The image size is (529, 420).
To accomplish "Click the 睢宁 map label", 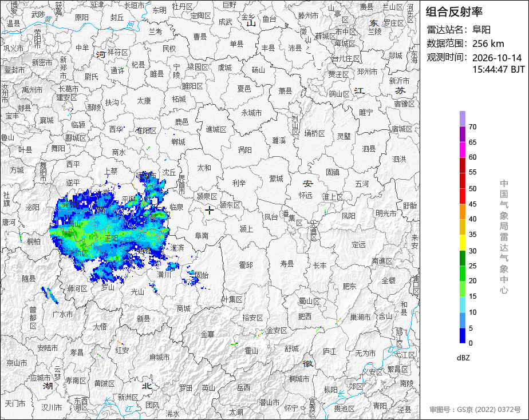I will coord(366,112).
